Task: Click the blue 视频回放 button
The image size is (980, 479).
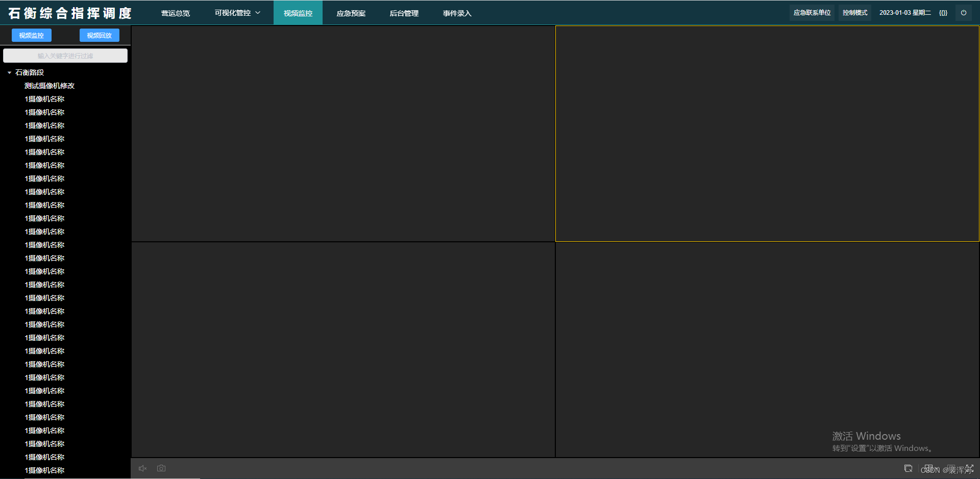Action: (100, 35)
